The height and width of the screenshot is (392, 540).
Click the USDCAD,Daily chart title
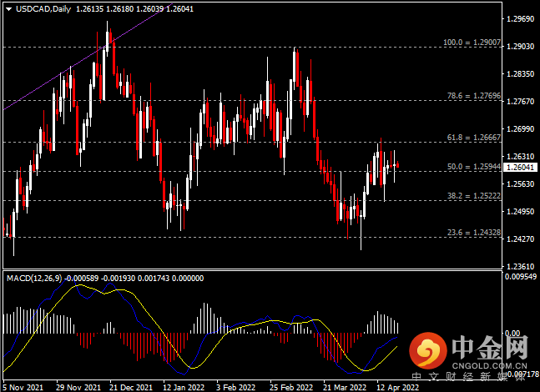tap(43, 9)
